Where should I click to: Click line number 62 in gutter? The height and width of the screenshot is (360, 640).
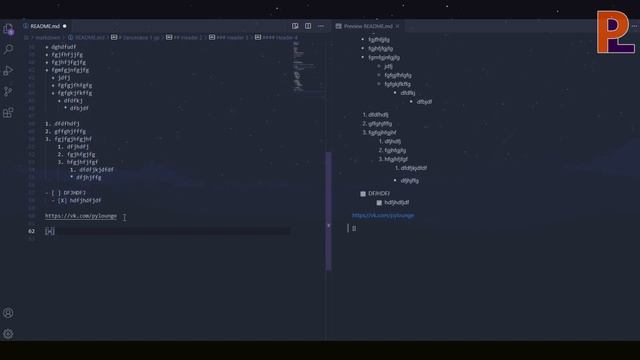point(31,231)
